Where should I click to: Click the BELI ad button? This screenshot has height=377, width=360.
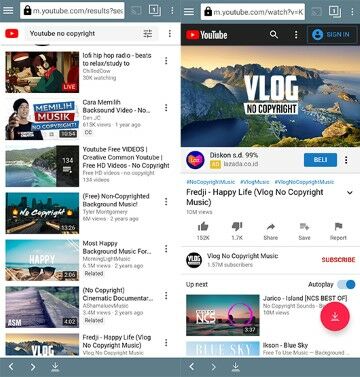320,160
